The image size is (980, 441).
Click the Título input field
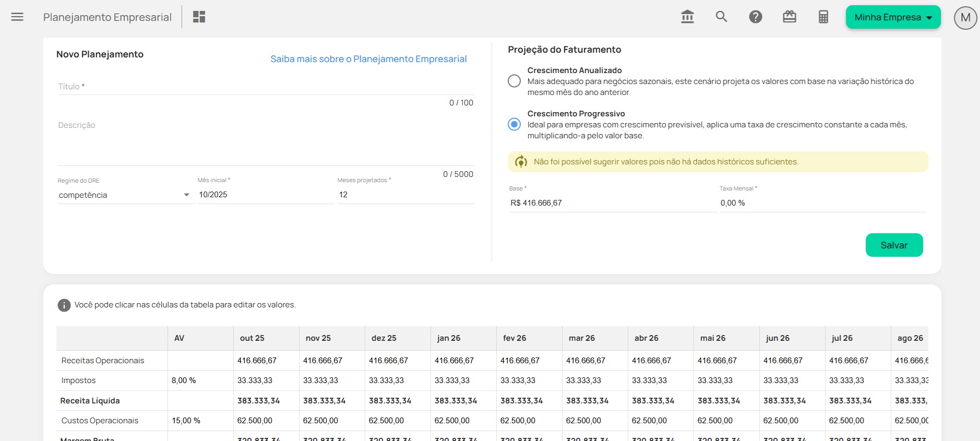click(x=265, y=87)
